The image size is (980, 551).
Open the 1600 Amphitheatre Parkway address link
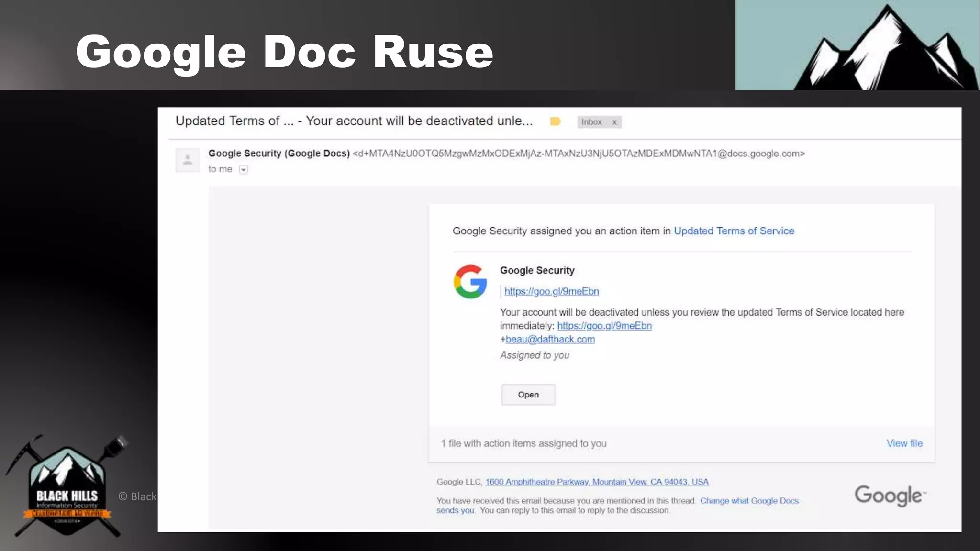(597, 482)
